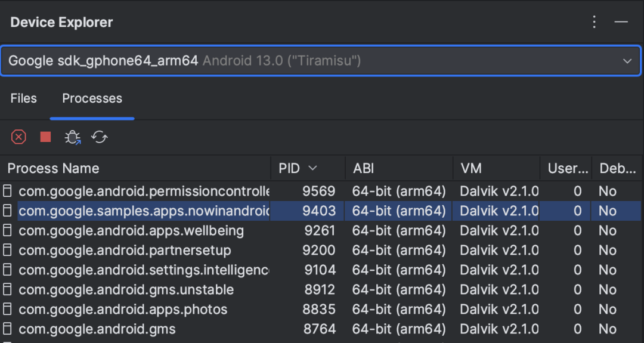The image size is (644, 343).
Task: Click Debuggable 'No' in PID 8764 row
Action: tap(608, 329)
